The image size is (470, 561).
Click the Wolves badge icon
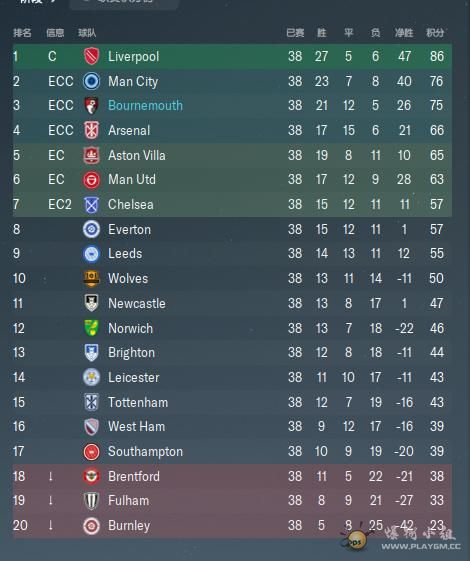(91, 279)
